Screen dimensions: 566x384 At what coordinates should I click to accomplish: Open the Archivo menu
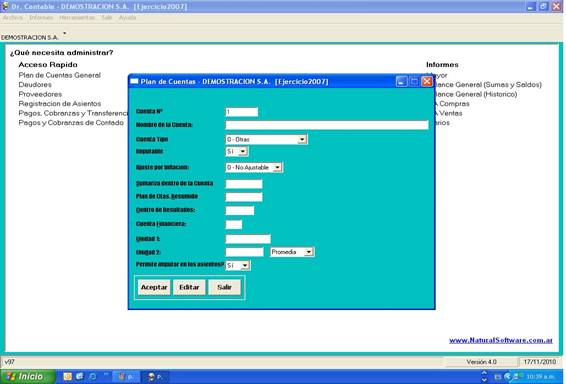13,18
